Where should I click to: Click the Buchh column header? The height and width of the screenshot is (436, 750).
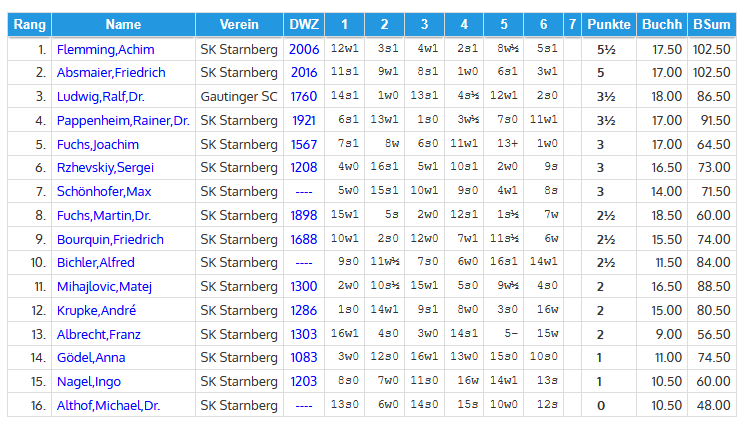click(x=661, y=24)
